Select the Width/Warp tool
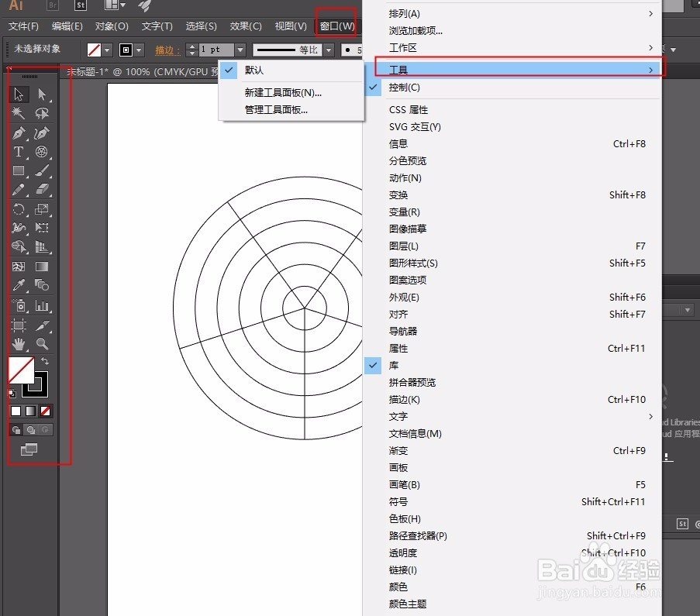Image resolution: width=700 pixels, height=616 pixels. click(x=19, y=228)
